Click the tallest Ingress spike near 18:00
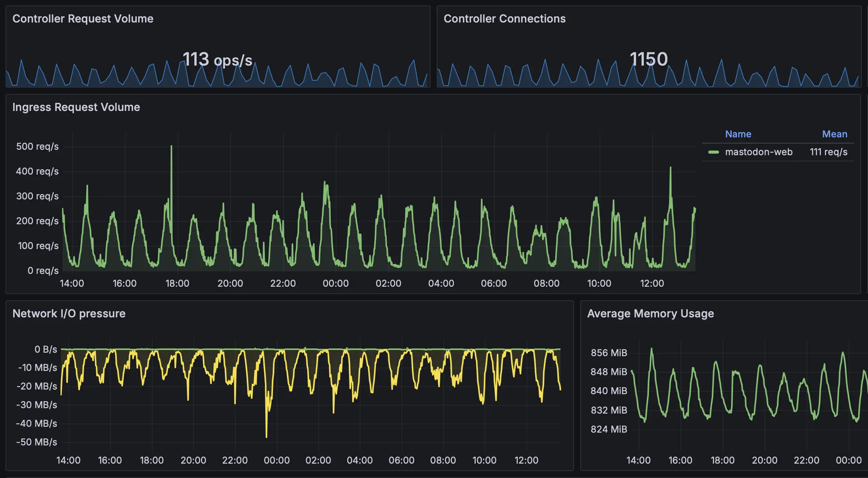 point(171,147)
